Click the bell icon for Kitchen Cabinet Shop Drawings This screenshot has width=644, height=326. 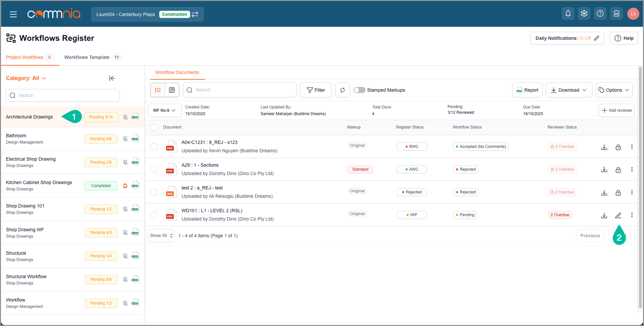[x=125, y=186]
